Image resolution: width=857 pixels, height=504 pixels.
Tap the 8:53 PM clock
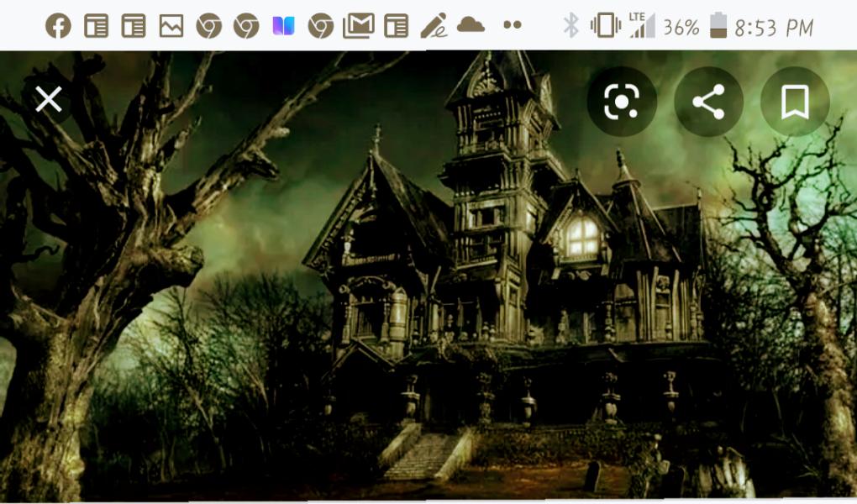(x=774, y=28)
